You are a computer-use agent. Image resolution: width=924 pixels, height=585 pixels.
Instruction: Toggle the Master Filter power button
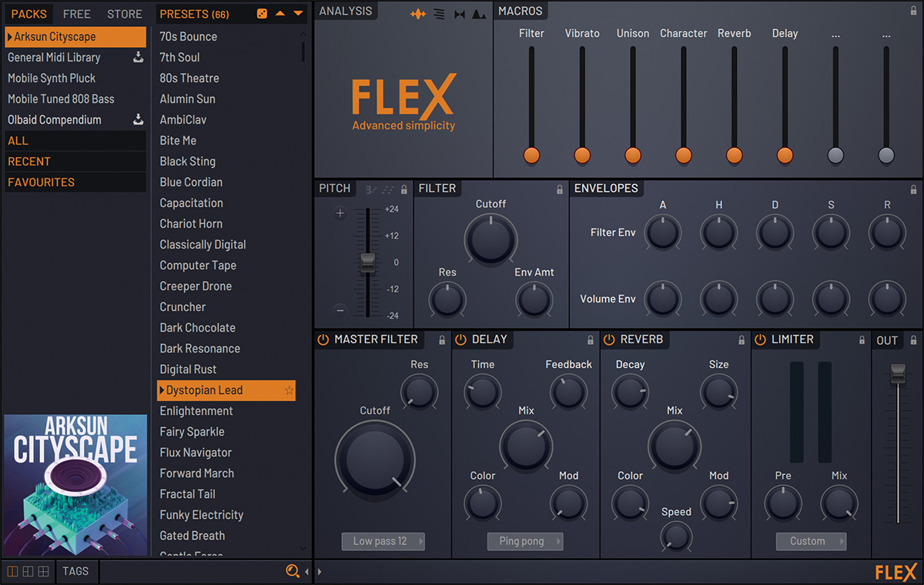[x=323, y=339]
